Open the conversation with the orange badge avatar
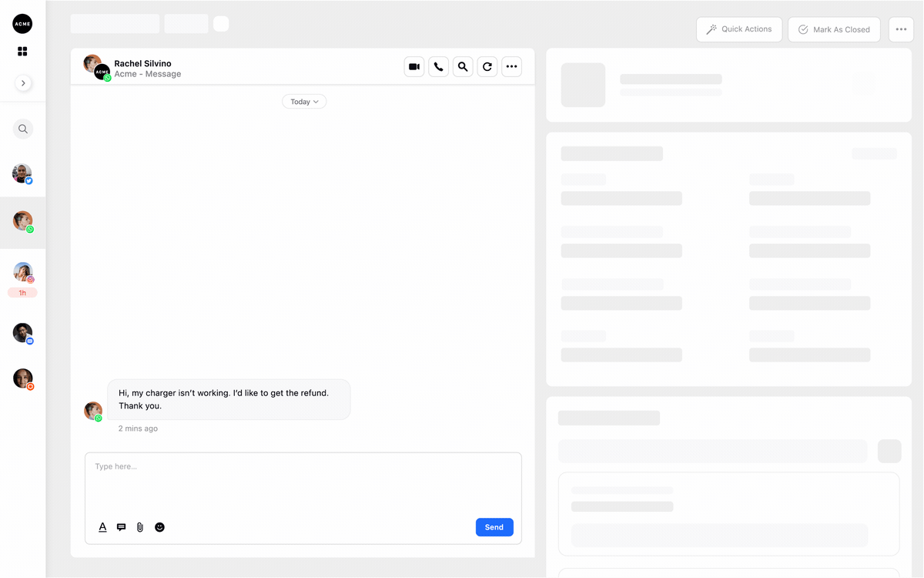This screenshot has height=578, width=924. [23, 378]
